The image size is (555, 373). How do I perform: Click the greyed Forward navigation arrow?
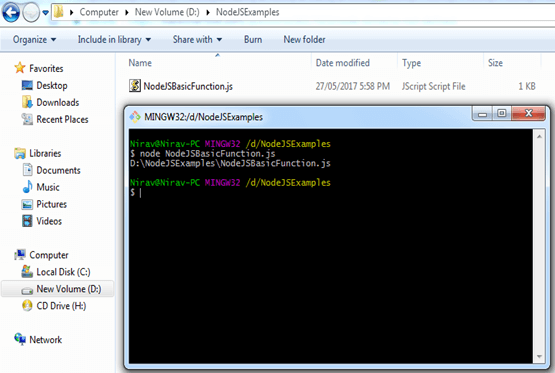31,13
